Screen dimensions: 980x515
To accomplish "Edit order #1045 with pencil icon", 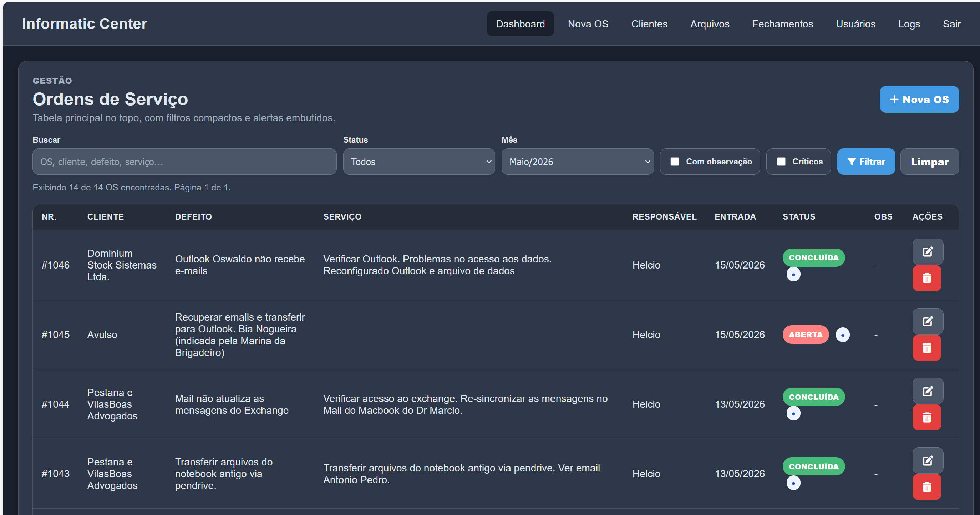I will tap(928, 321).
